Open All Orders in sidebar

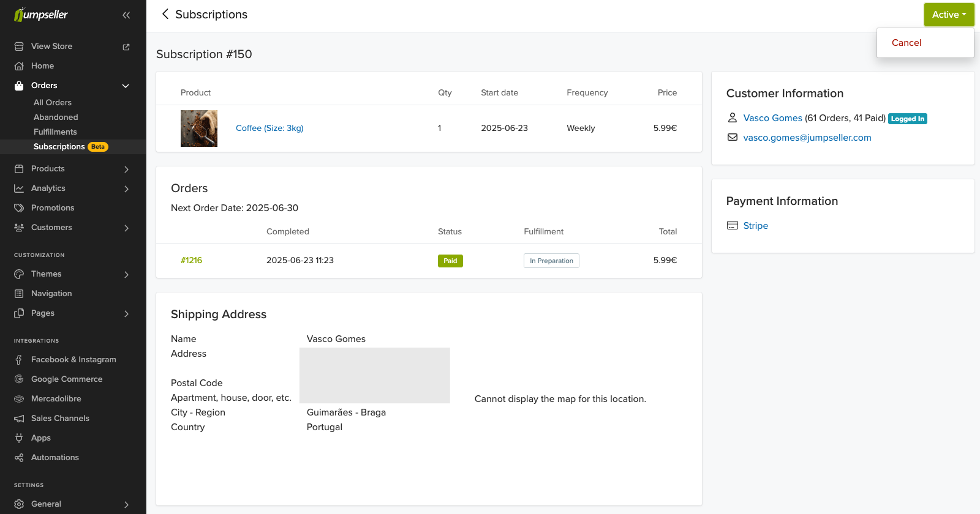[53, 103]
